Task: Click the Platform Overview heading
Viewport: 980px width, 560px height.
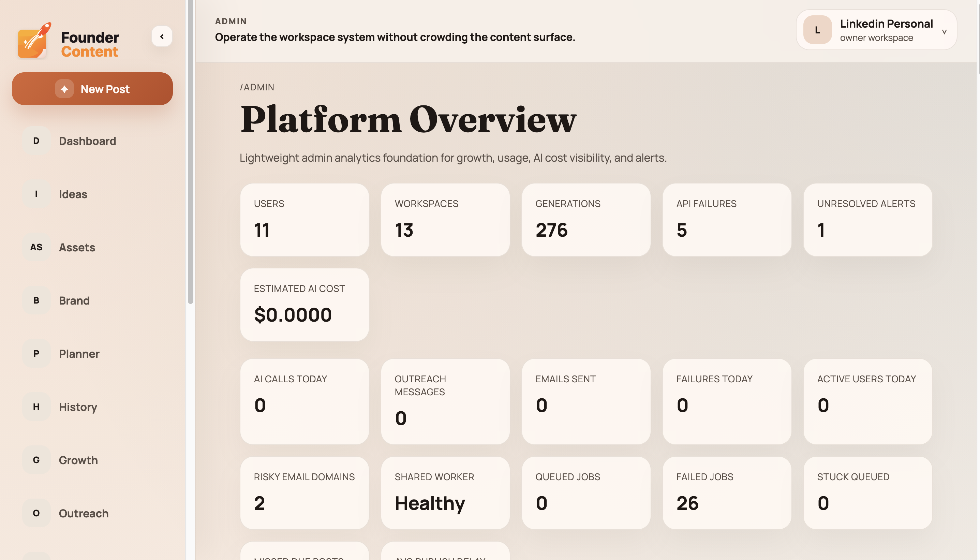Action: click(x=408, y=119)
